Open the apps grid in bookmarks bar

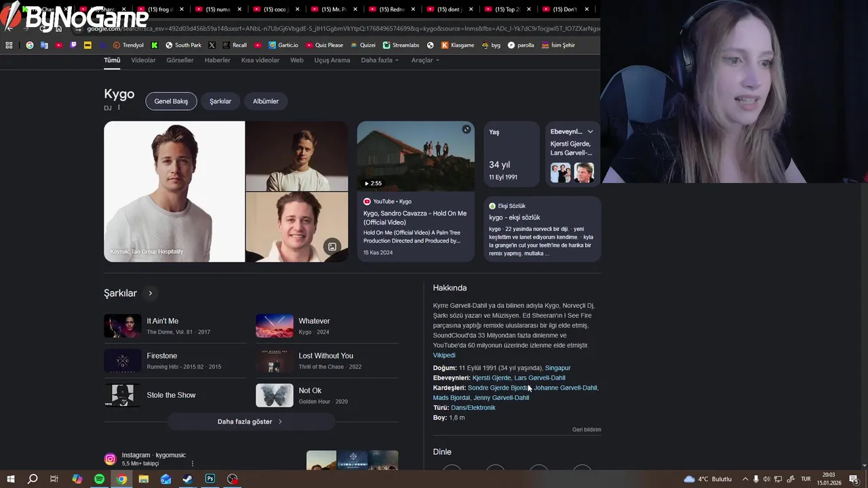click(9, 45)
